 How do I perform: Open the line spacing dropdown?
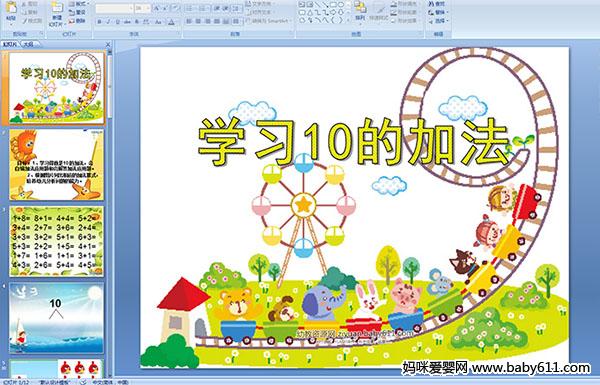click(x=236, y=8)
